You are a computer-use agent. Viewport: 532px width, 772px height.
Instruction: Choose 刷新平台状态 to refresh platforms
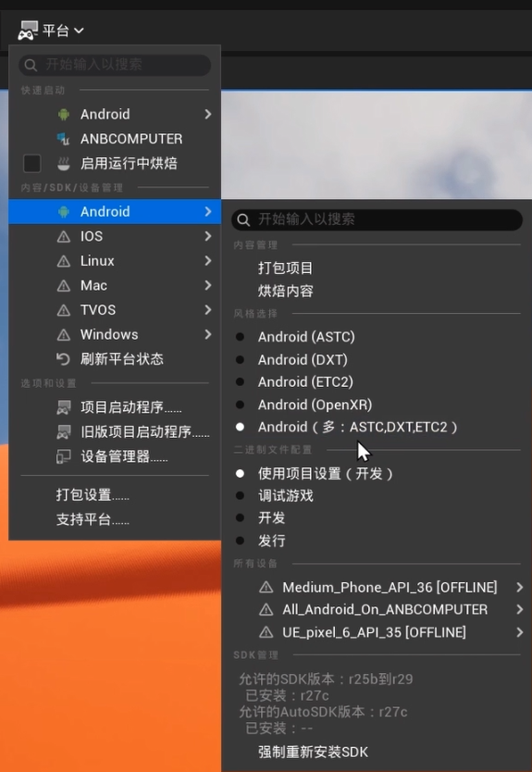tap(115, 359)
